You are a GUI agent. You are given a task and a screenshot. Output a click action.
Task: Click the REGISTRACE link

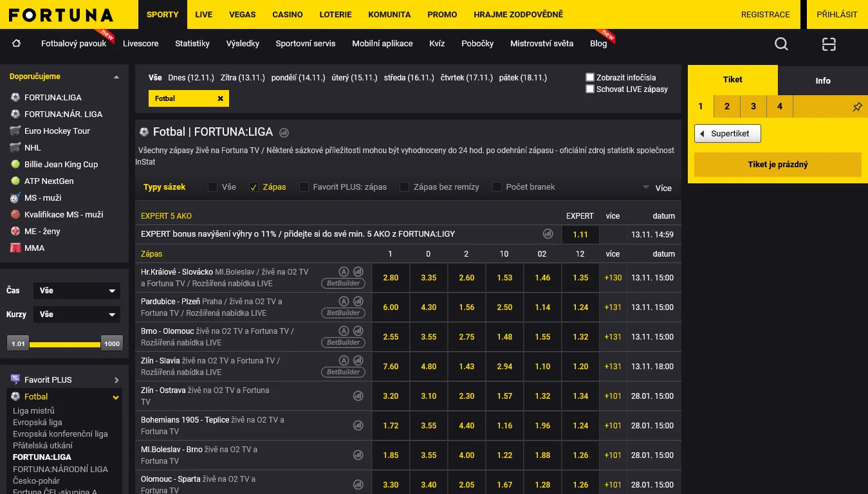coord(765,14)
